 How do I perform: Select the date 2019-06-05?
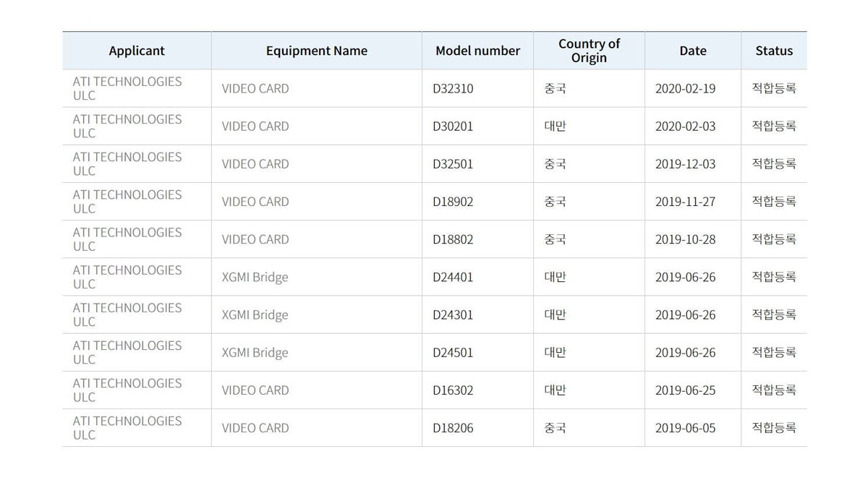685,428
